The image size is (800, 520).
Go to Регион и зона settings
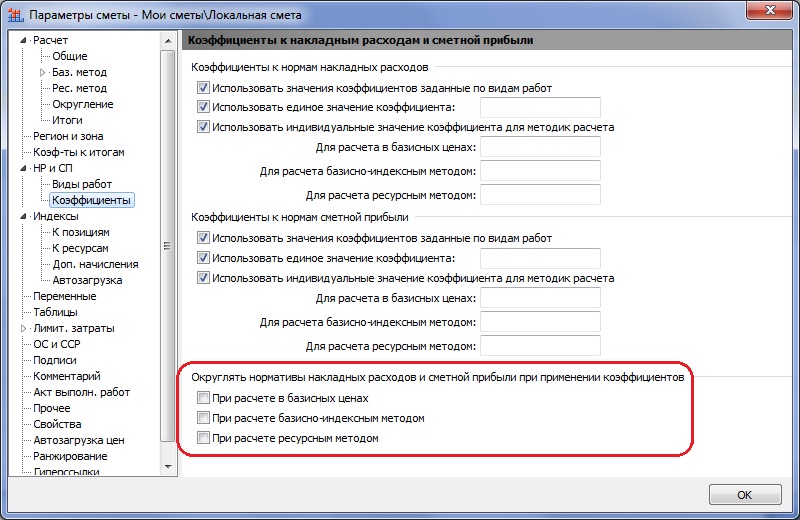point(68,136)
